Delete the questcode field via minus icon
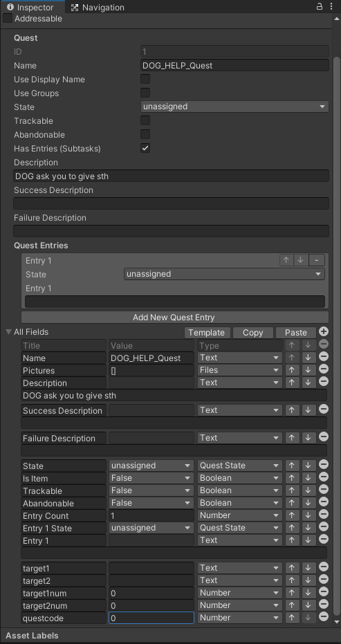Image resolution: width=341 pixels, height=644 pixels. click(323, 616)
